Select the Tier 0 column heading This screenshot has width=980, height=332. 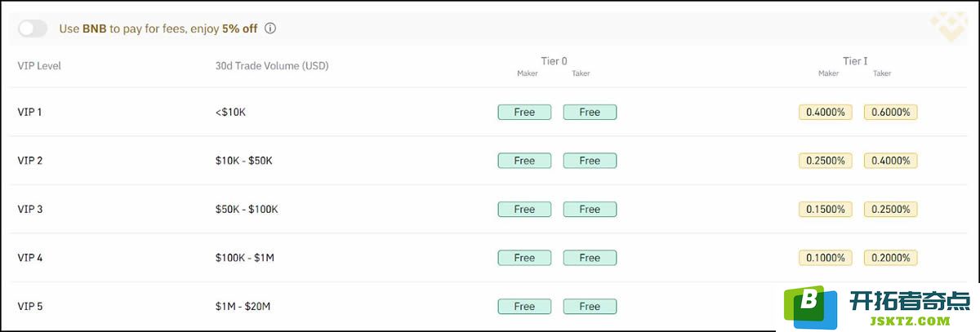[x=554, y=60]
